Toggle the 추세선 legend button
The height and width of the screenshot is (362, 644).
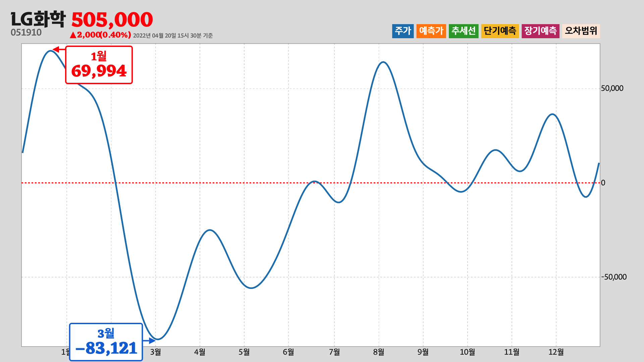pyautogui.click(x=464, y=31)
